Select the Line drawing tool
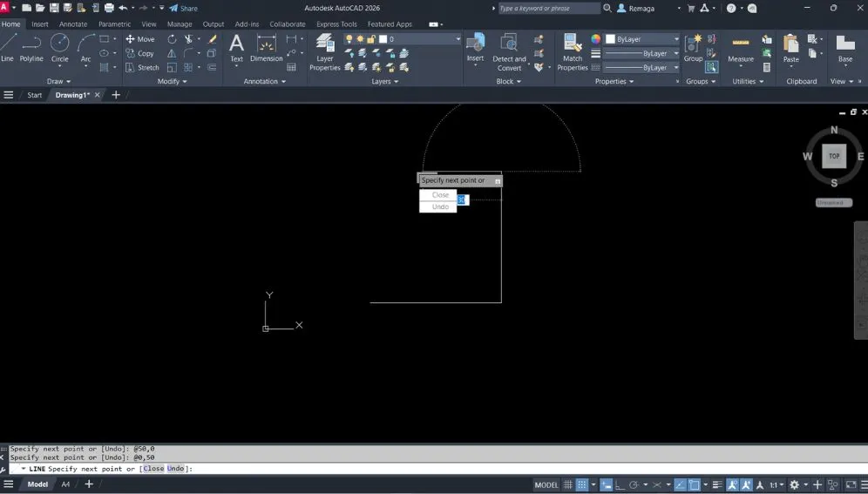This screenshot has height=494, width=868. click(x=8, y=47)
